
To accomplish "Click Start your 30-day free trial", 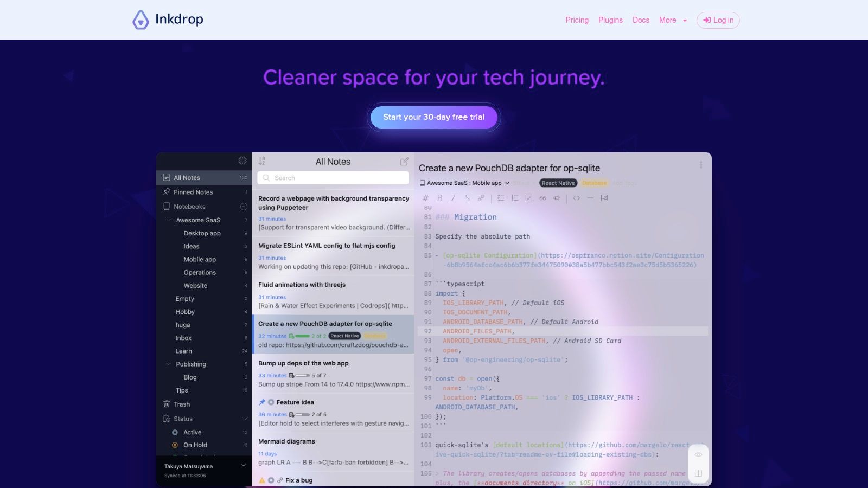I will tap(434, 117).
